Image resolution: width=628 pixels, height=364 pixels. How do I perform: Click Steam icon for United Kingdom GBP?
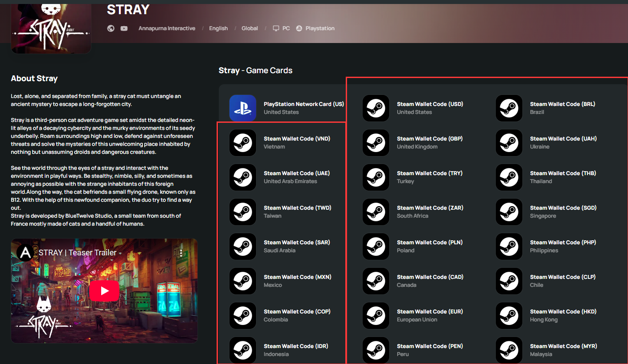376,143
